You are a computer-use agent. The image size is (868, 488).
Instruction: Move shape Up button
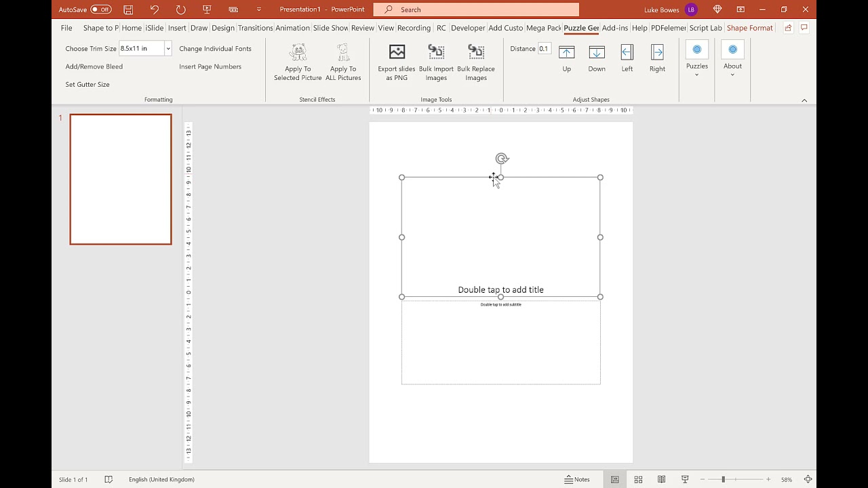(566, 58)
